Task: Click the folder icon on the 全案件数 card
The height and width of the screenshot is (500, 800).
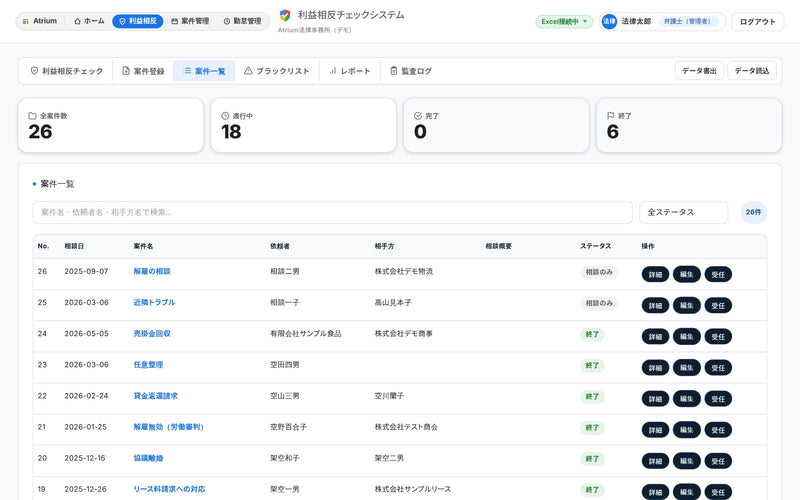Action: tap(32, 116)
